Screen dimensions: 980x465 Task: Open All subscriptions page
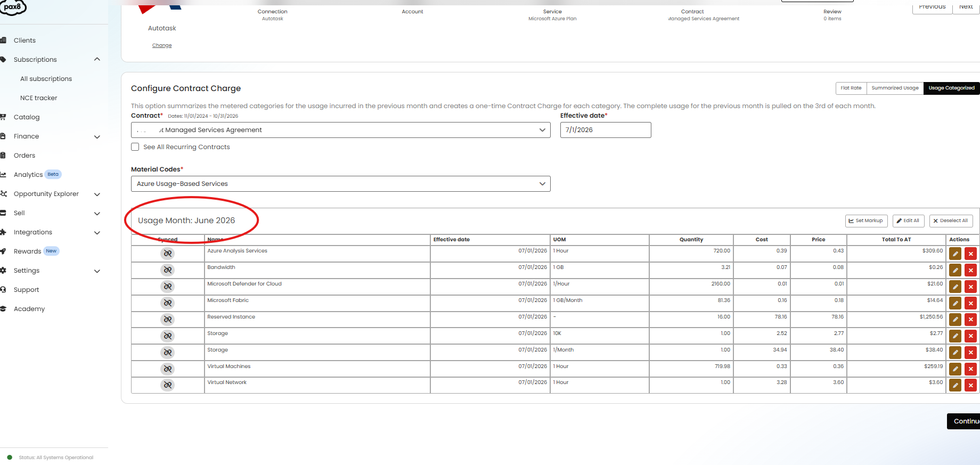tap(46, 79)
